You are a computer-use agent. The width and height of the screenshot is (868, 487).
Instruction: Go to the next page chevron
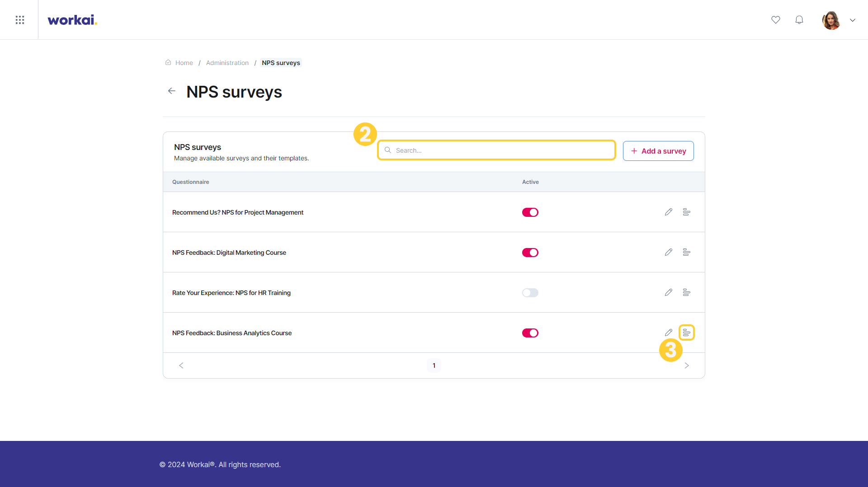(x=687, y=365)
